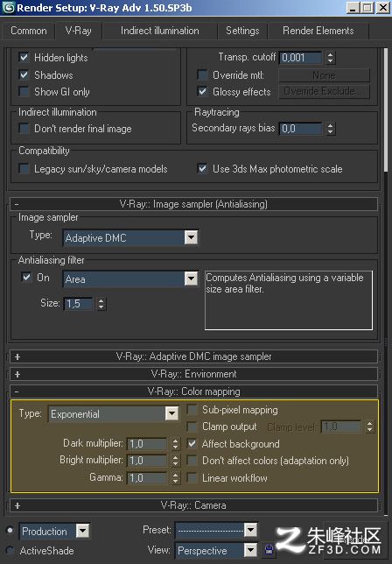Click the 3ds Max icon in title bar
The width and height of the screenshot is (392, 564).
pos(8,8)
